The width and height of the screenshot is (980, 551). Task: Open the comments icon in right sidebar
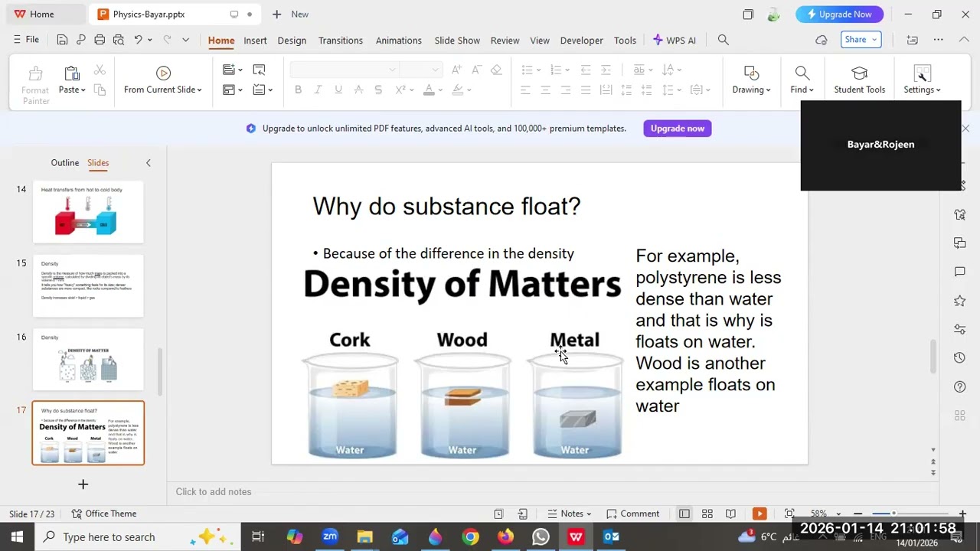point(960,272)
